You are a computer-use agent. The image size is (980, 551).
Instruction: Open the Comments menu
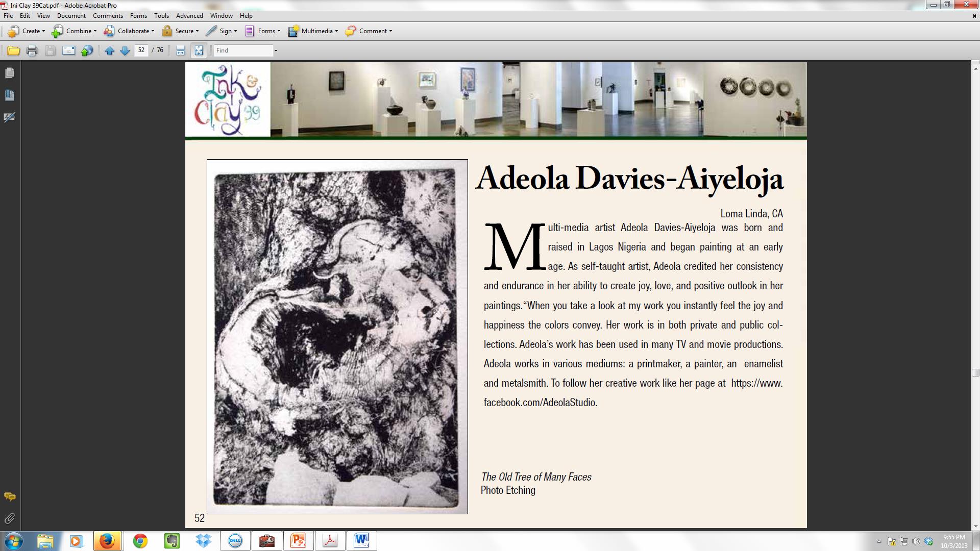pyautogui.click(x=108, y=16)
